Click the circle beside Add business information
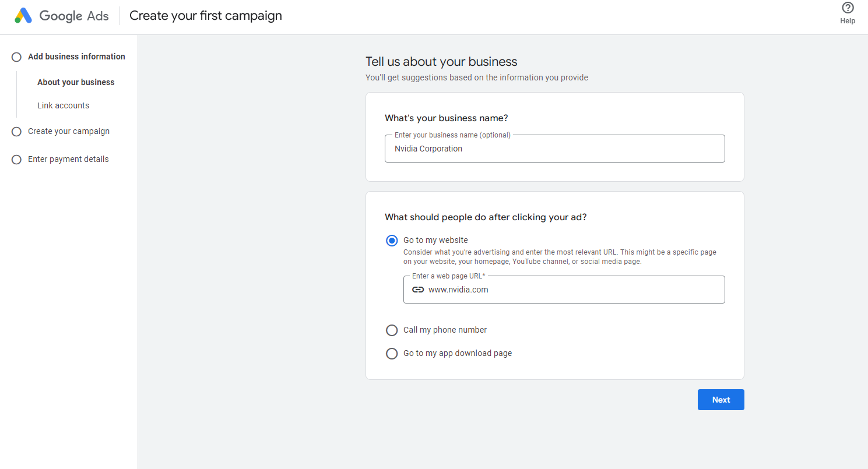This screenshot has width=868, height=469. [x=16, y=57]
